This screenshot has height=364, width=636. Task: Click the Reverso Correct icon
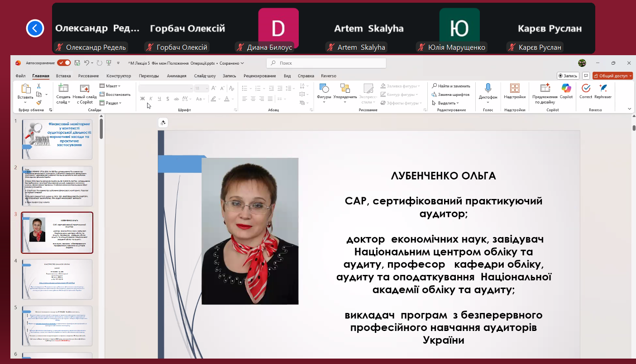(585, 89)
